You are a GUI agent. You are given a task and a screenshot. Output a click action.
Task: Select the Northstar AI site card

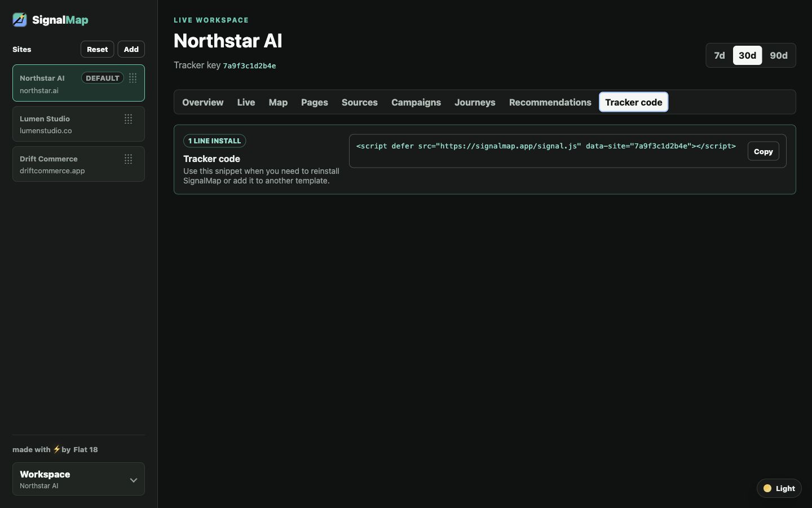(x=78, y=83)
